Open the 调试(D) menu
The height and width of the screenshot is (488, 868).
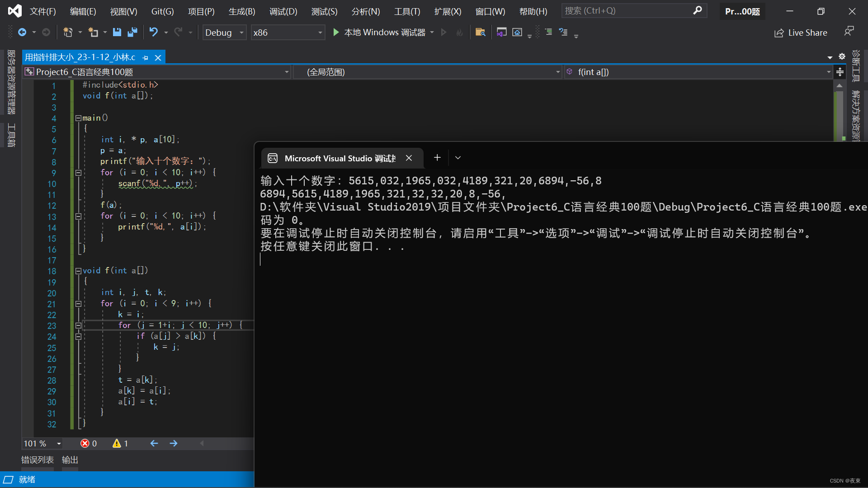[283, 11]
